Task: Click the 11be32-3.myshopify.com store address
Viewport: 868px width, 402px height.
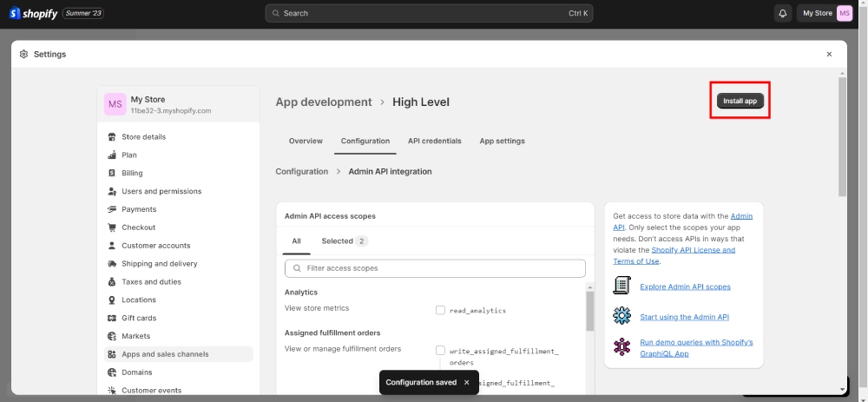Action: coord(171,111)
